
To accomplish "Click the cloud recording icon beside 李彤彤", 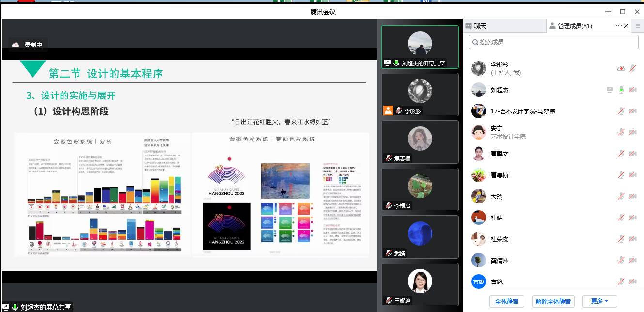I will coord(621,69).
